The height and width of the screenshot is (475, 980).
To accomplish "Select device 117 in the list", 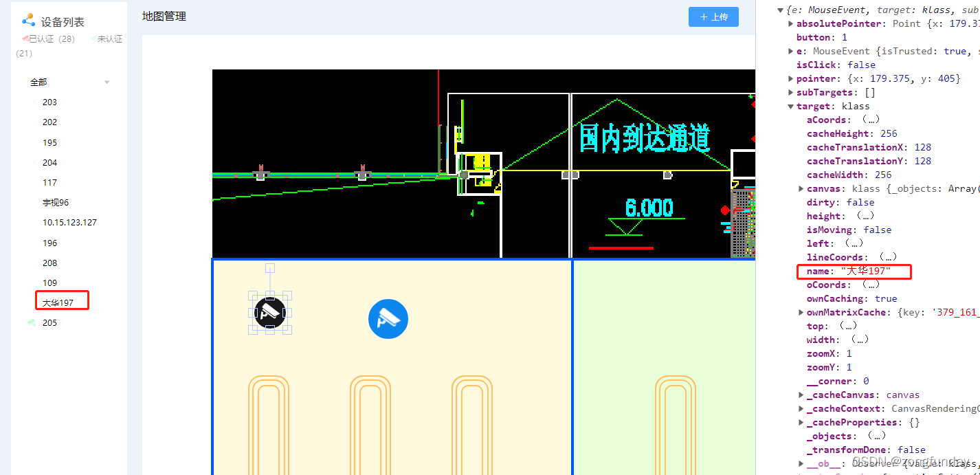I will click(x=49, y=182).
